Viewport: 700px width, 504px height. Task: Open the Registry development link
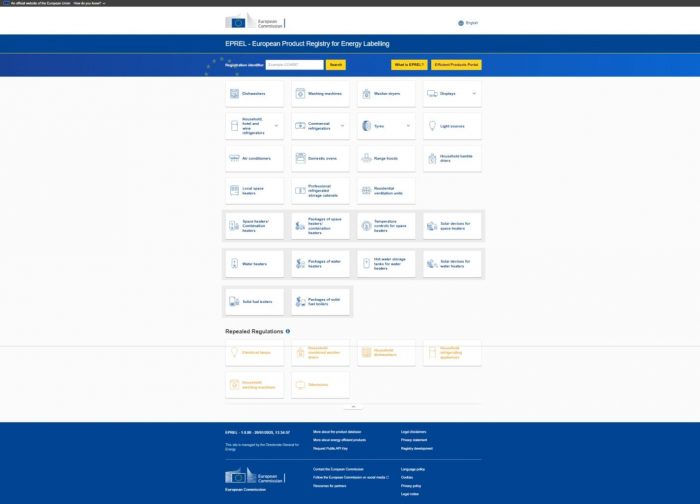point(417,448)
